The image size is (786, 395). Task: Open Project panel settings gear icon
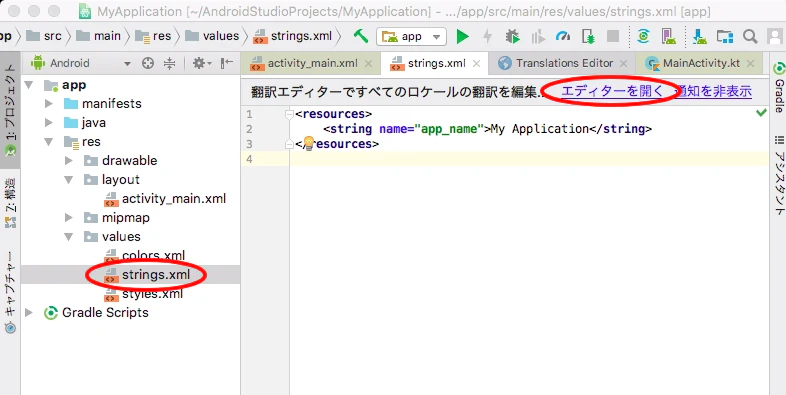point(202,63)
